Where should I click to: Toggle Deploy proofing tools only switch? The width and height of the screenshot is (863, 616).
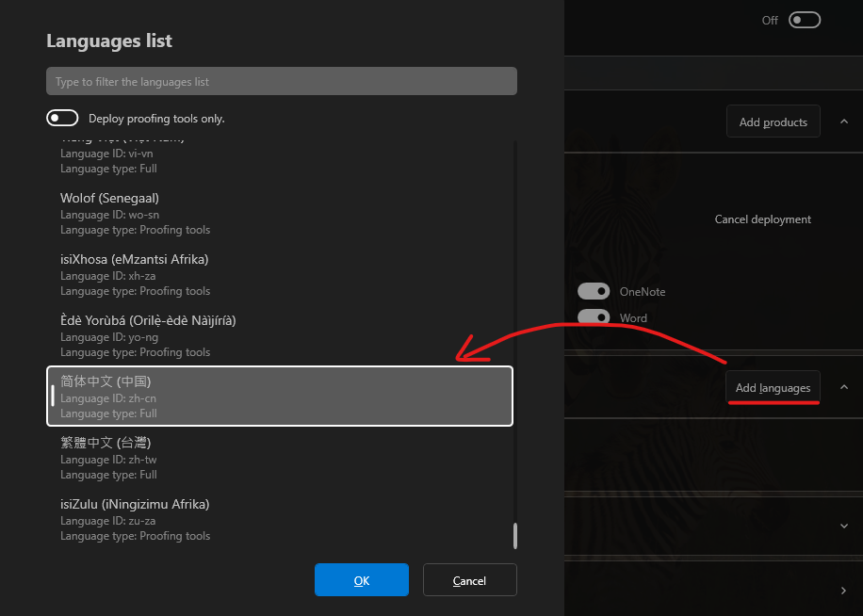tap(62, 118)
